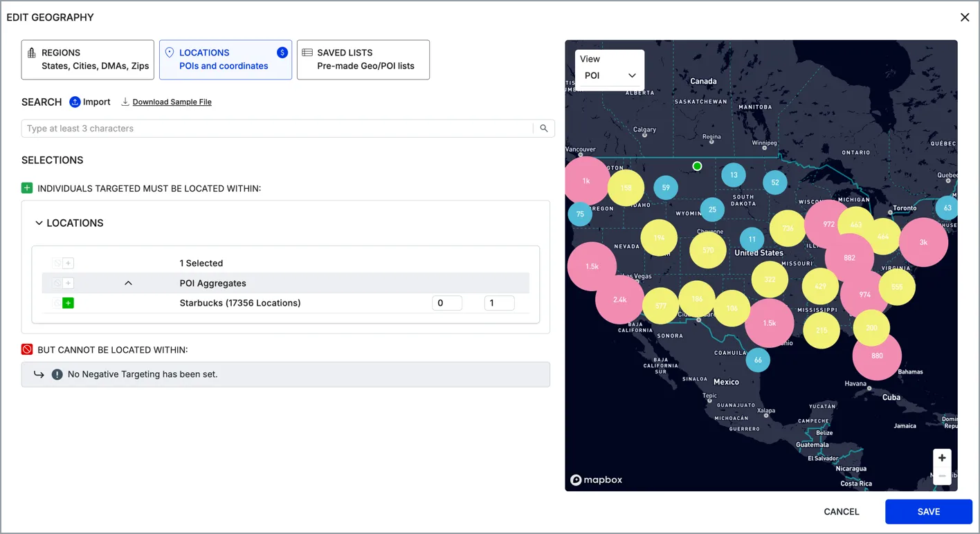Click the info icon beside No Negative Targeting

click(x=57, y=374)
